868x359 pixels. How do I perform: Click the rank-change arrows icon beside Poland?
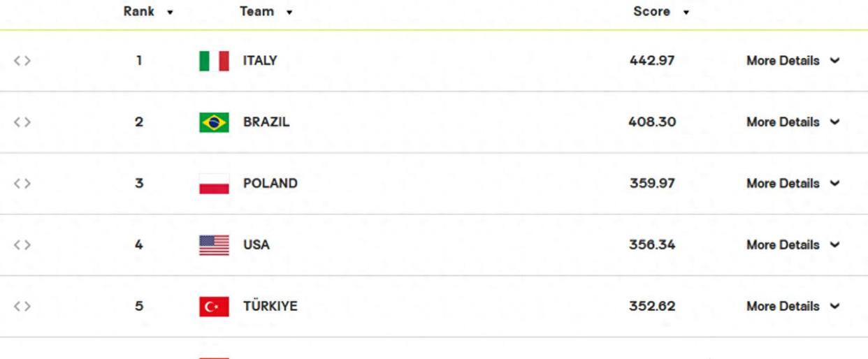22,184
